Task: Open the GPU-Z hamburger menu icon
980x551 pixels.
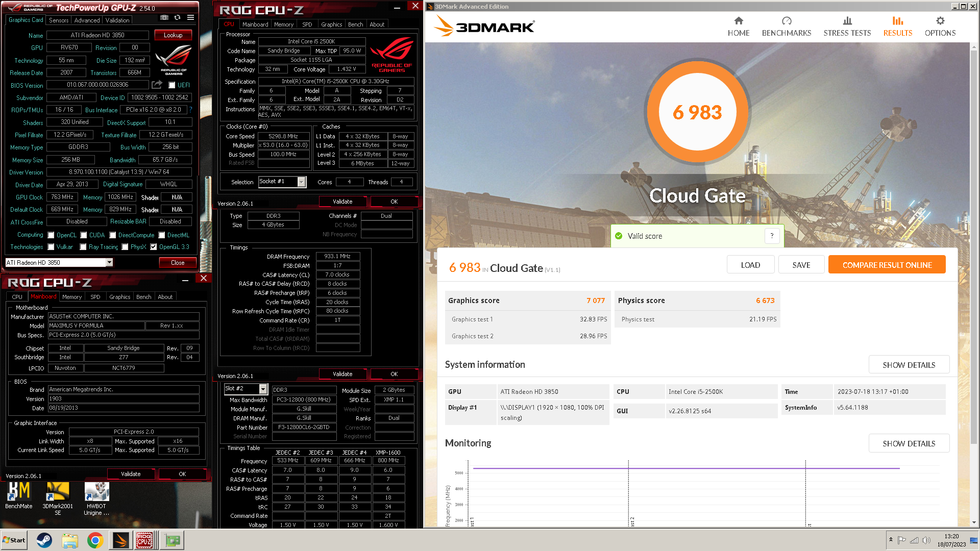Action: pyautogui.click(x=190, y=18)
